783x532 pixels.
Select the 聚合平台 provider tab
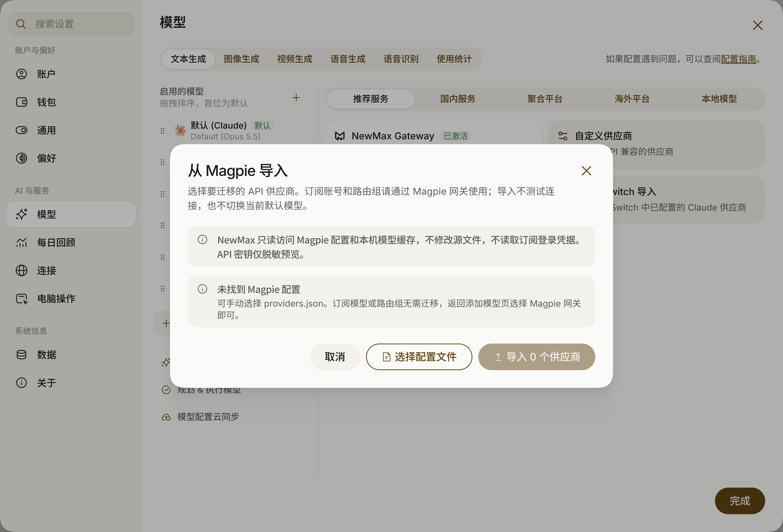coord(545,99)
